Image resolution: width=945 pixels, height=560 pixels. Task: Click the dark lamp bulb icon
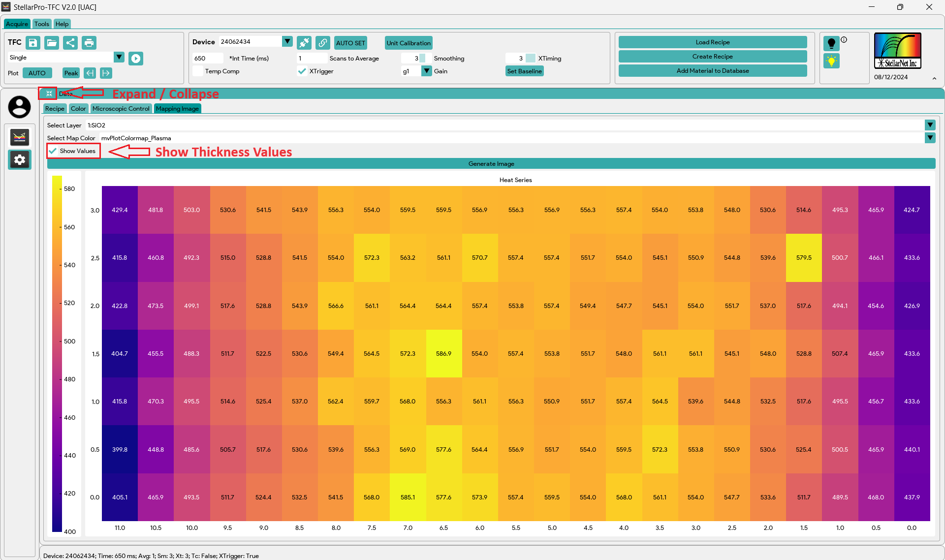click(831, 43)
